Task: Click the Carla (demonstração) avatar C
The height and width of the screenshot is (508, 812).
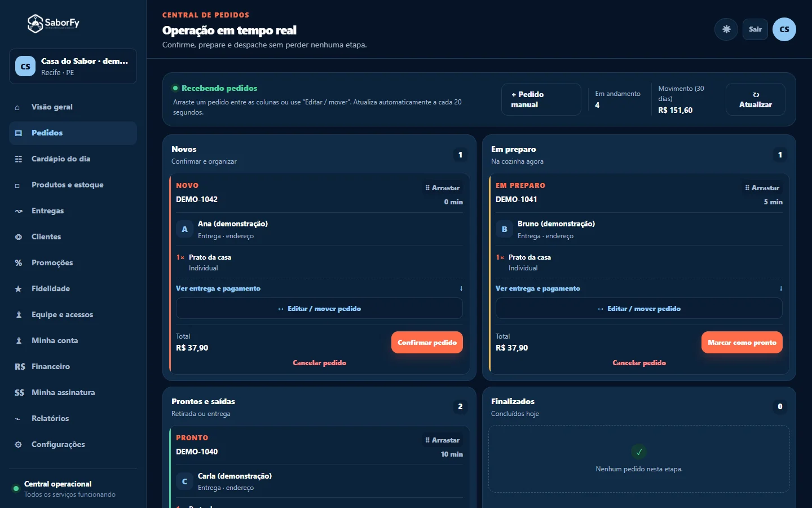Action: pyautogui.click(x=184, y=481)
